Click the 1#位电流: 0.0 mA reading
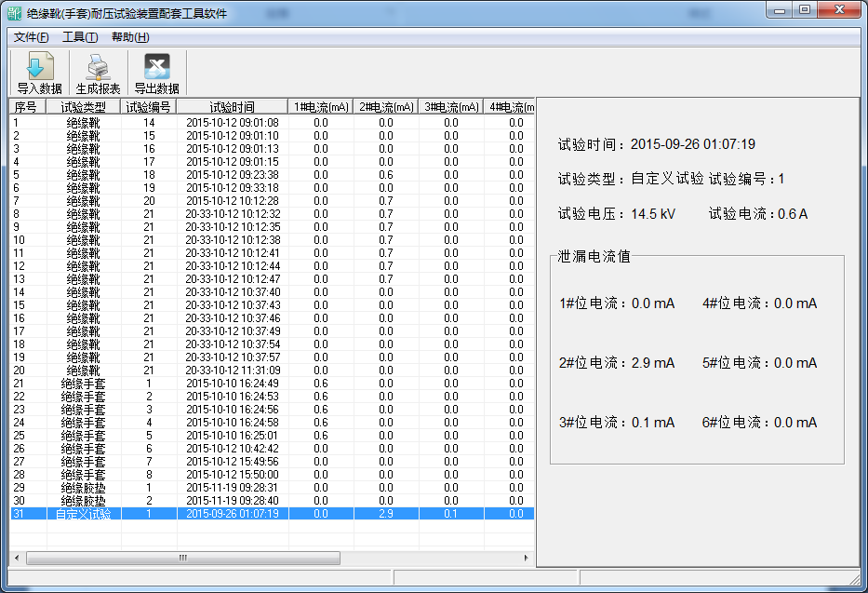 coord(617,303)
